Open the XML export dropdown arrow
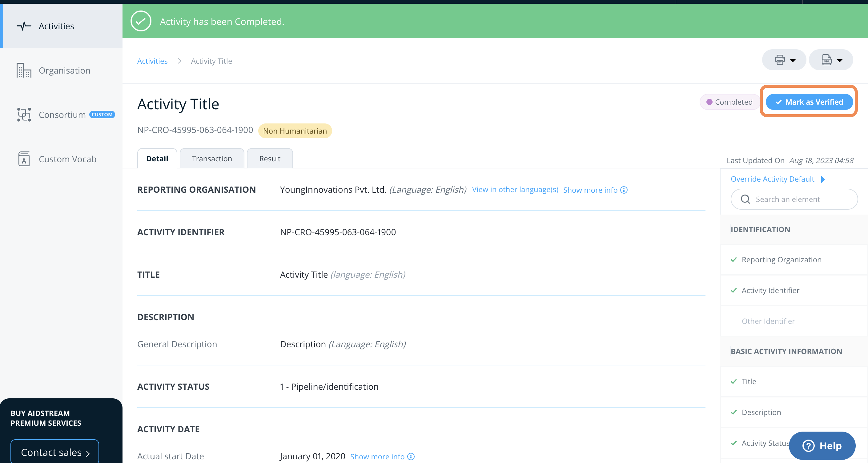The height and width of the screenshot is (463, 868). tap(840, 60)
